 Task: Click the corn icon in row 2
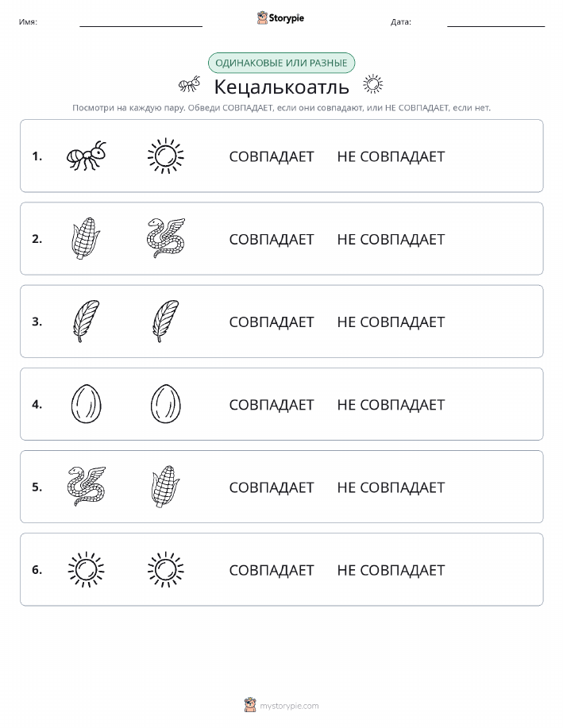point(87,238)
